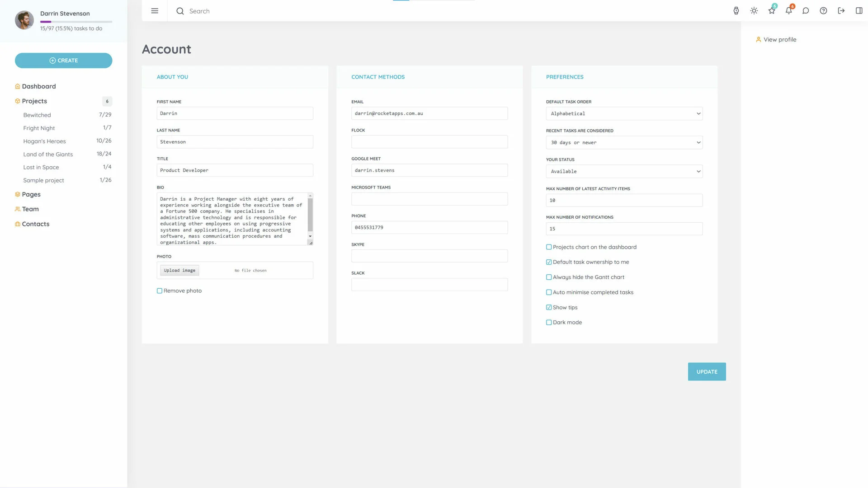Click the View profile link
Image resolution: width=868 pixels, height=488 pixels.
click(x=779, y=40)
